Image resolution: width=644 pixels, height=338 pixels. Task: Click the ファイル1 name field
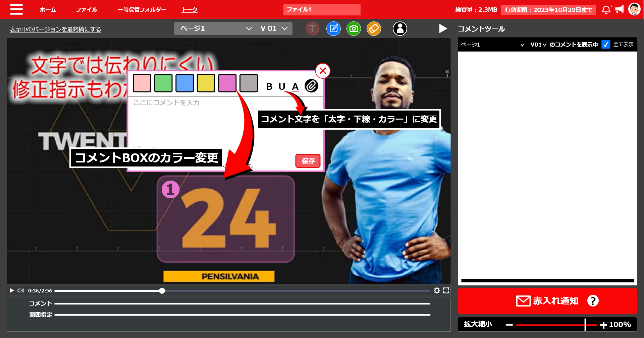click(322, 9)
